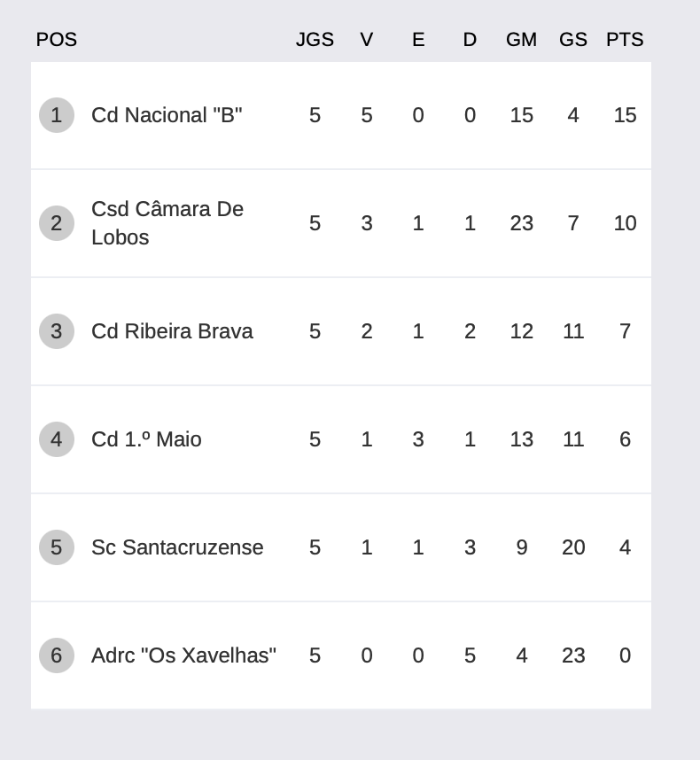
Task: Click the JGS column header
Action: point(315,40)
